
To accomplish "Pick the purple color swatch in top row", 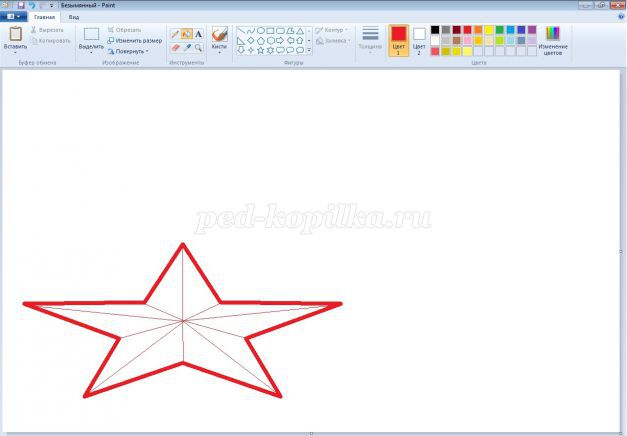I will (532, 30).
